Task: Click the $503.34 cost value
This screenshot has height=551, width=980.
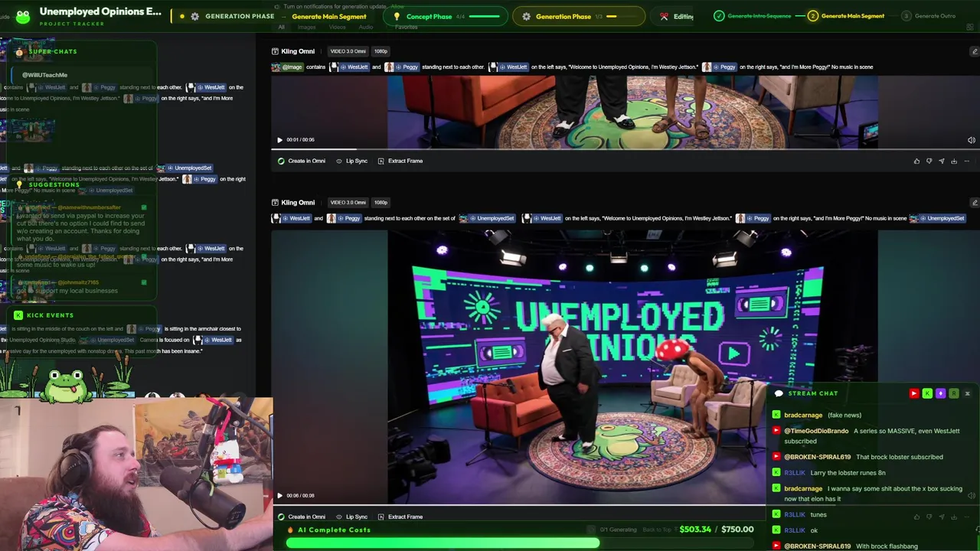Action: 695,530
